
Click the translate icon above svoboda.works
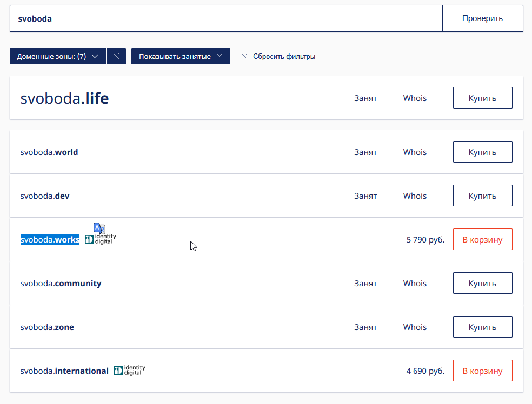coord(99,228)
